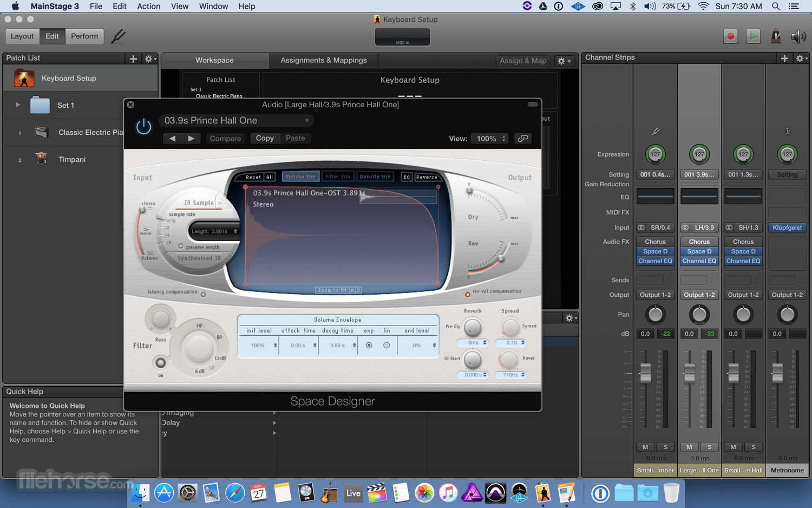The image size is (812, 508).
Task: Switch to the Workspace tab
Action: point(215,61)
